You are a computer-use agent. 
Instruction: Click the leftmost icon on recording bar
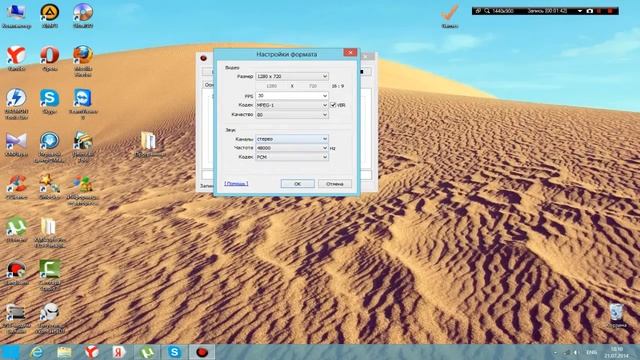[x=478, y=11]
